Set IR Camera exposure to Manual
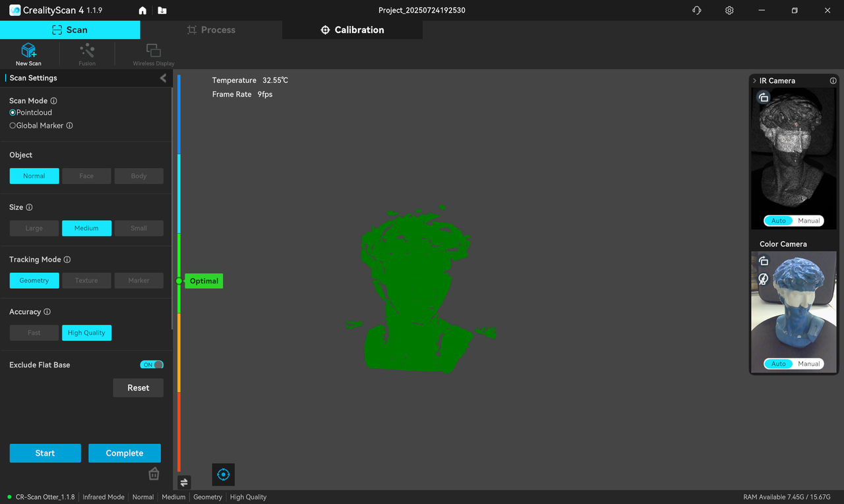 coord(808,221)
